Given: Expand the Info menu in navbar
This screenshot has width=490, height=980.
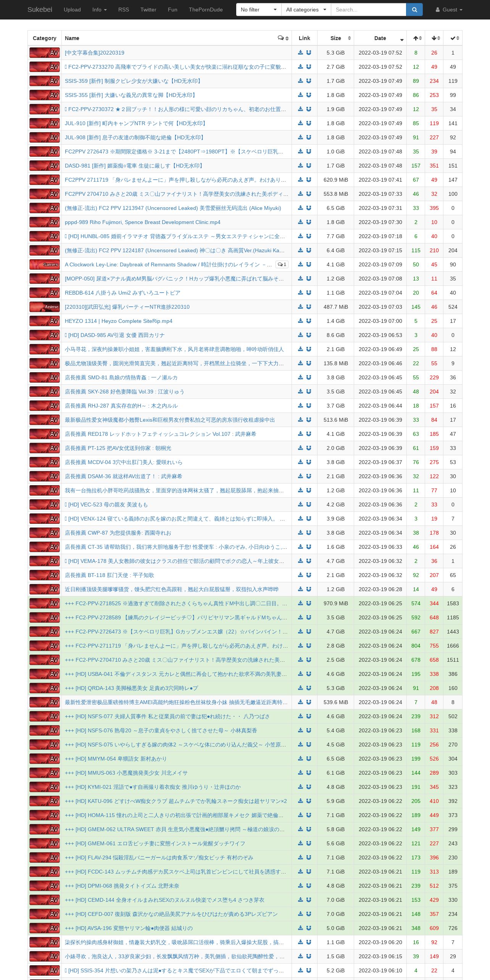Looking at the screenshot, I should click(x=100, y=10).
